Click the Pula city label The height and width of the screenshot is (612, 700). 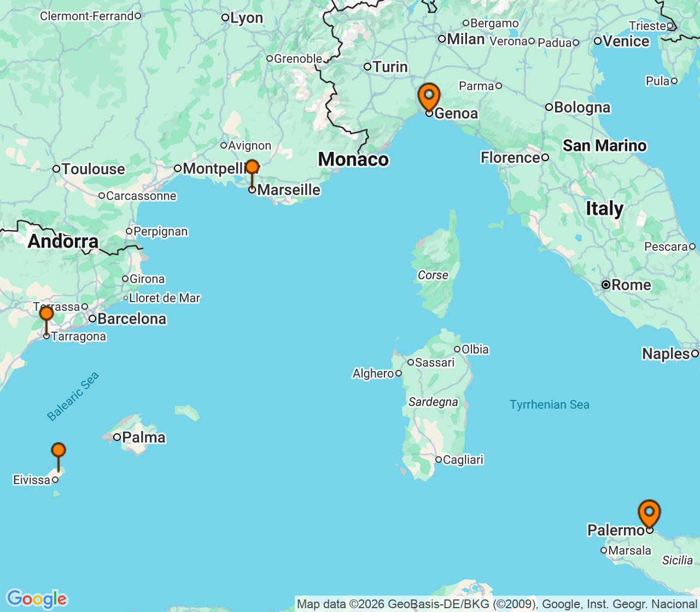657,81
